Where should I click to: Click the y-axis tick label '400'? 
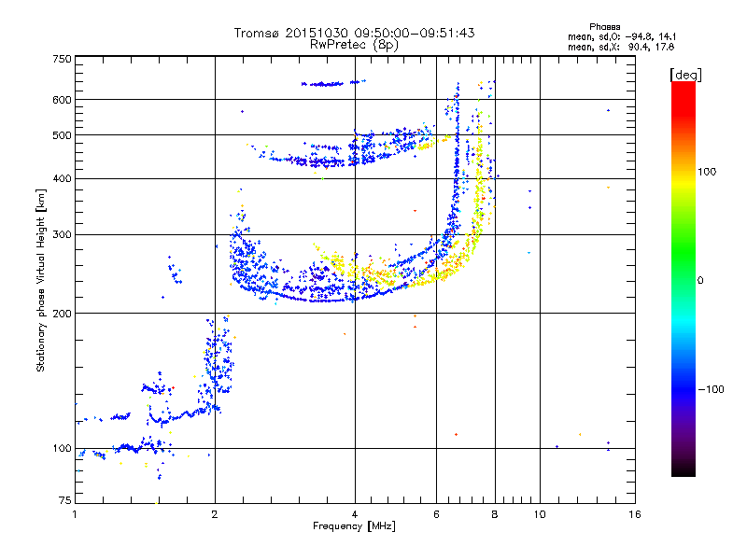coord(62,178)
